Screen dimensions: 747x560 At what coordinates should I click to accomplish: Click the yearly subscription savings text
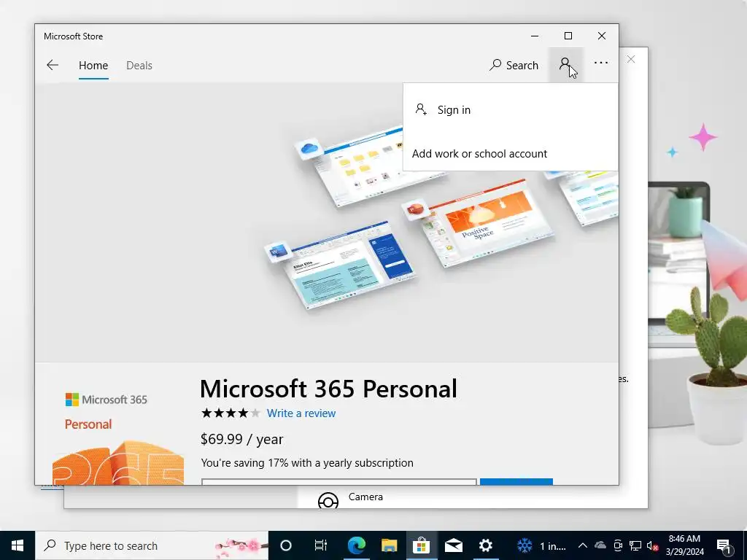tap(307, 463)
